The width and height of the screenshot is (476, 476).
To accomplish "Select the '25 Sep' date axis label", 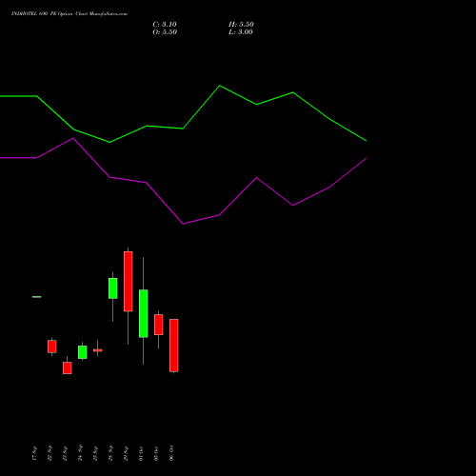I will pyautogui.click(x=95, y=453).
